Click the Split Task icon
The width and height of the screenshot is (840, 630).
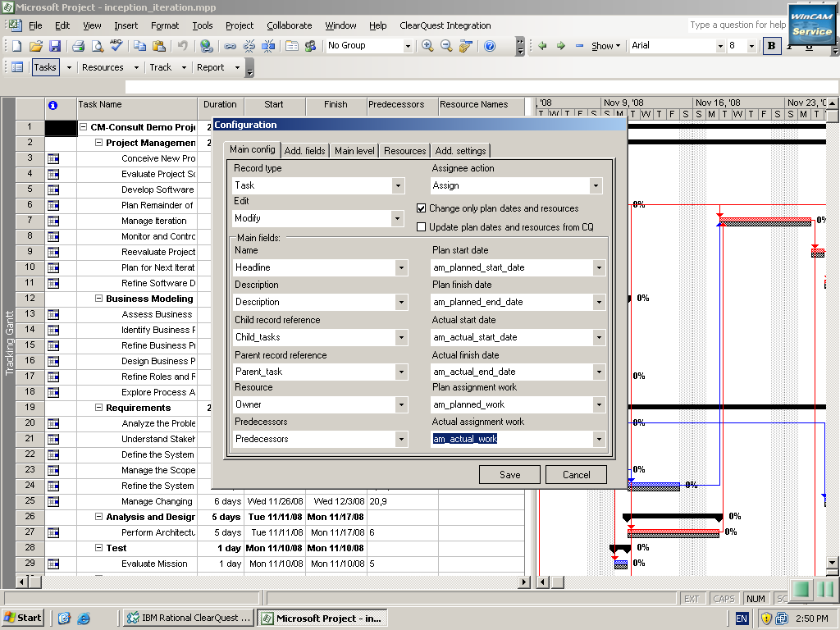[268, 46]
